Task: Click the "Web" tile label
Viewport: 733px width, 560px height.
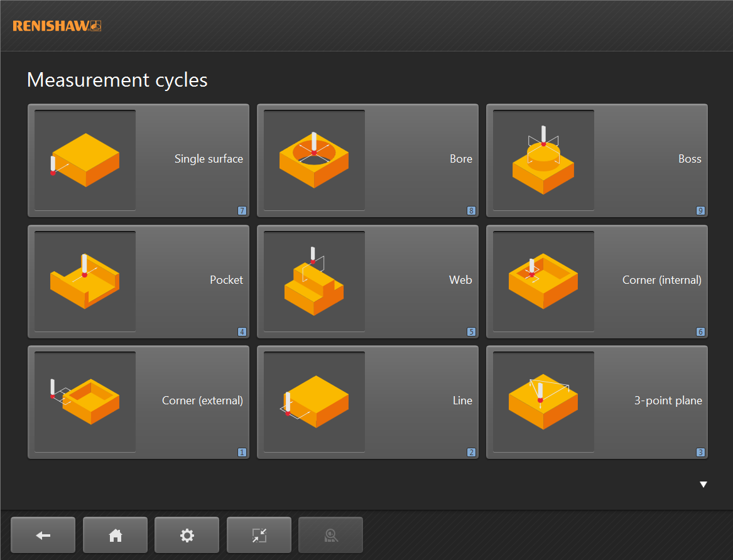Action: [460, 280]
